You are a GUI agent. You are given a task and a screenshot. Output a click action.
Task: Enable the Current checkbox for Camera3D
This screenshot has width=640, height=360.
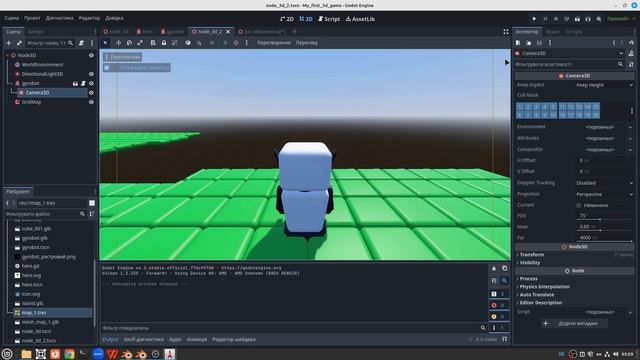click(x=579, y=205)
